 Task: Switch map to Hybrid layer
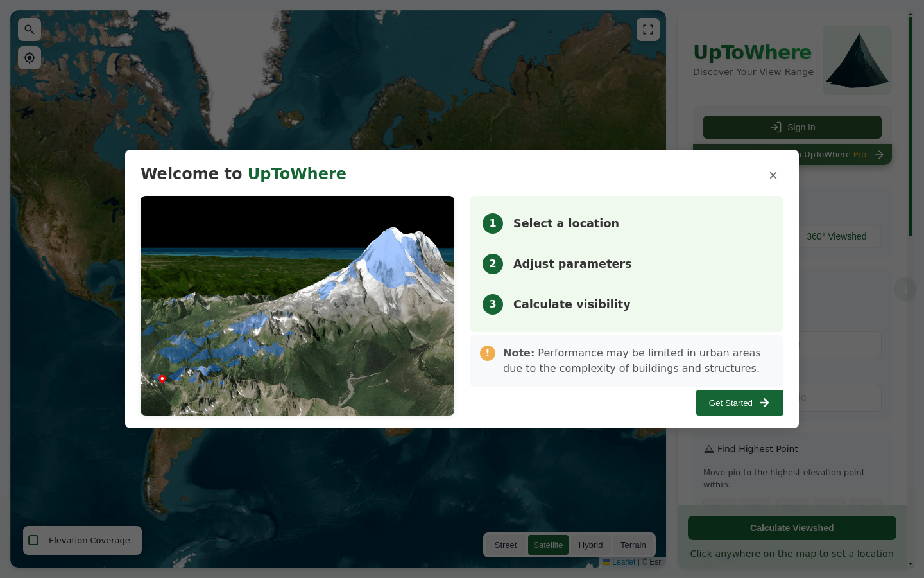(590, 545)
